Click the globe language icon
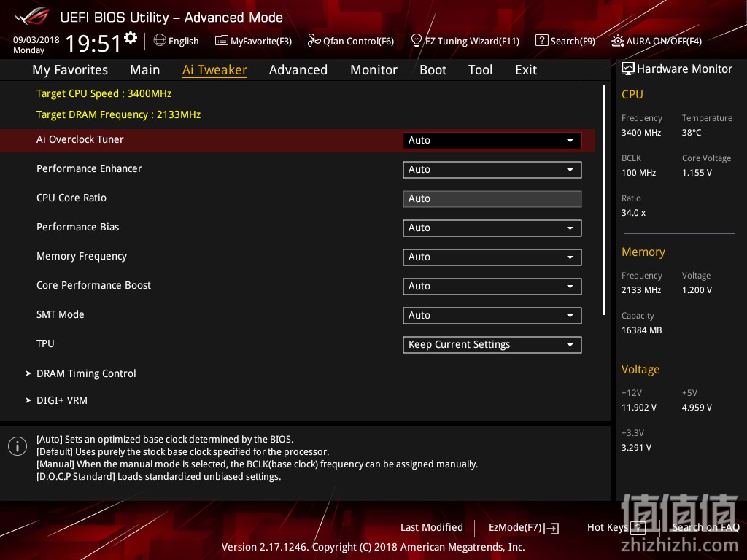Image resolution: width=747 pixels, height=560 pixels. 160,41
